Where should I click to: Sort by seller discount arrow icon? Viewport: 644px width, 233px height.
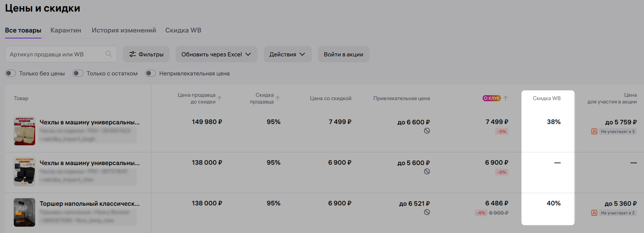point(278,98)
